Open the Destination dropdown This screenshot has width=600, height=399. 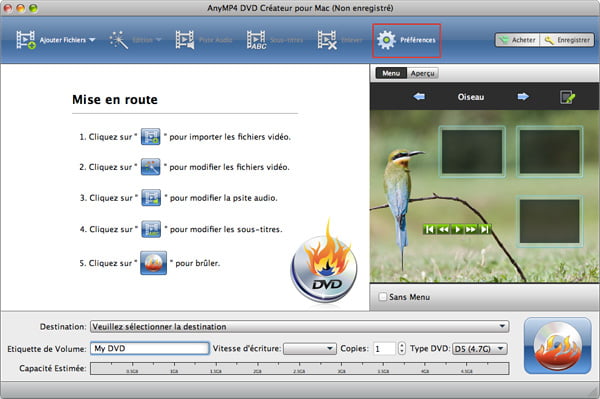[x=299, y=327]
